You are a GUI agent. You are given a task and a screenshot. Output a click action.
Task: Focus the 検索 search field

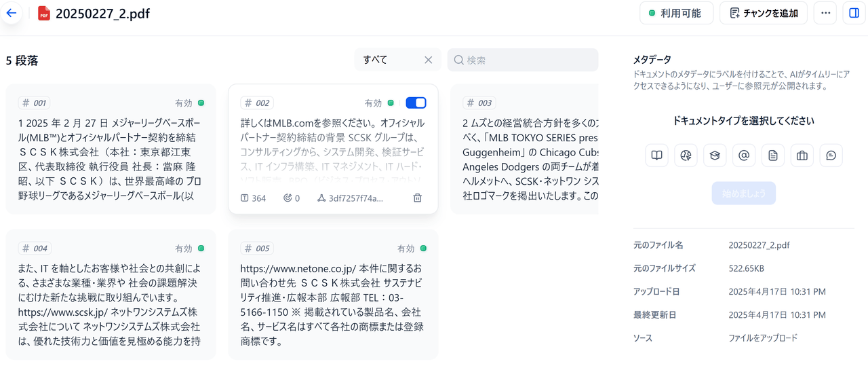(x=523, y=60)
